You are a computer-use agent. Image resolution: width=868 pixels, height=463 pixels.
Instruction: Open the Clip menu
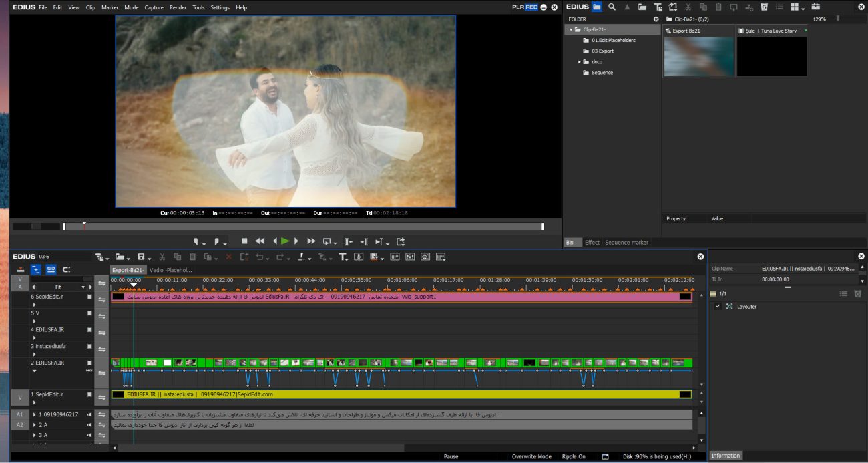point(91,7)
